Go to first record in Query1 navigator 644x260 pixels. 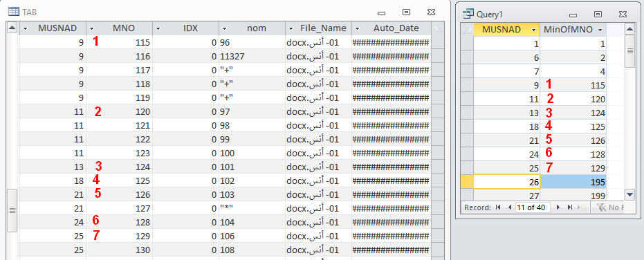click(498, 207)
